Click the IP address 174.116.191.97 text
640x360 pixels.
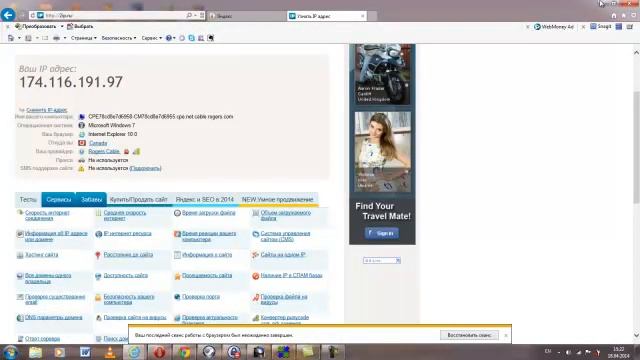pos(71,82)
